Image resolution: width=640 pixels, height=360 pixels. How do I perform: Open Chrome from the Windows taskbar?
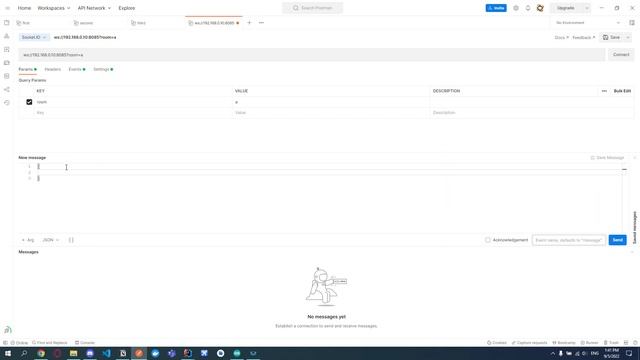tap(41, 353)
